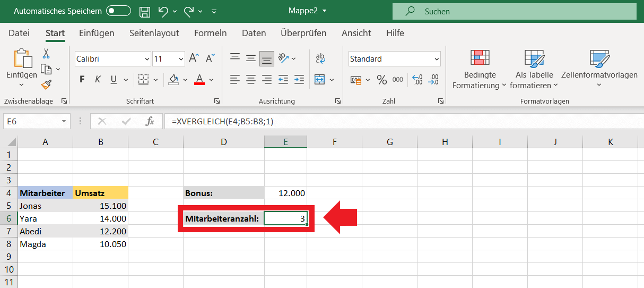
Task: Click the Format Painter brush icon
Action: (x=46, y=84)
